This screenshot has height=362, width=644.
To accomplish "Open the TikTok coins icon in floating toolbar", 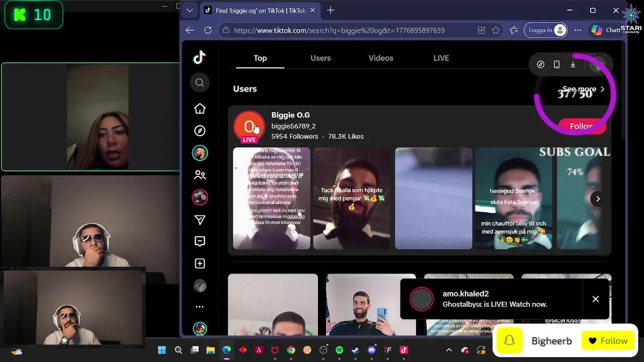I will (x=540, y=64).
